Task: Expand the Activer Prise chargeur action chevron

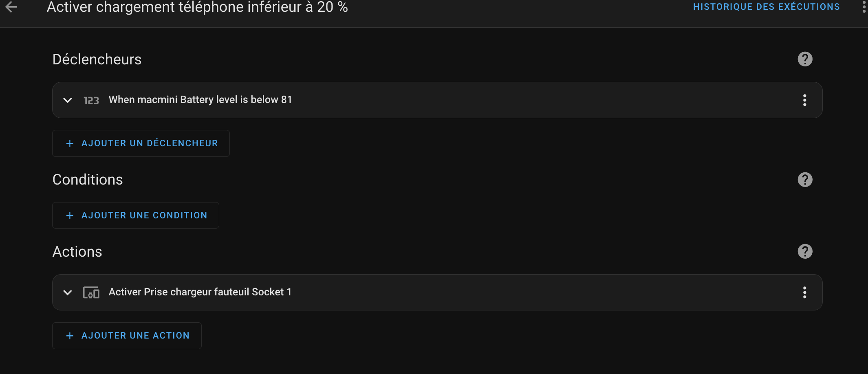Action: click(x=68, y=293)
